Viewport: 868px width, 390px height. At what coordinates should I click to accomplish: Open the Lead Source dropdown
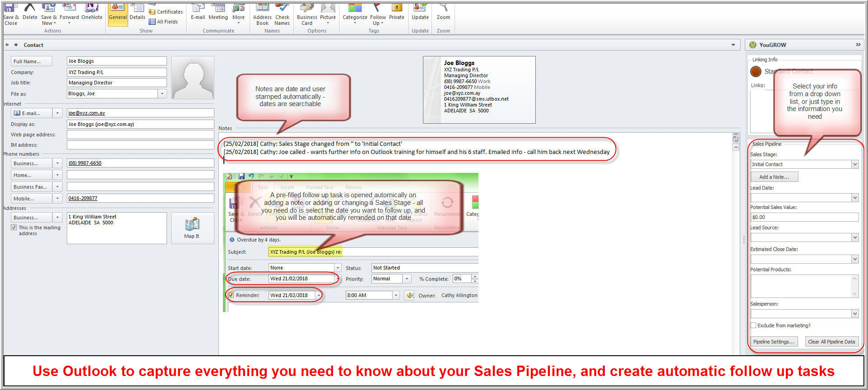pyautogui.click(x=854, y=237)
